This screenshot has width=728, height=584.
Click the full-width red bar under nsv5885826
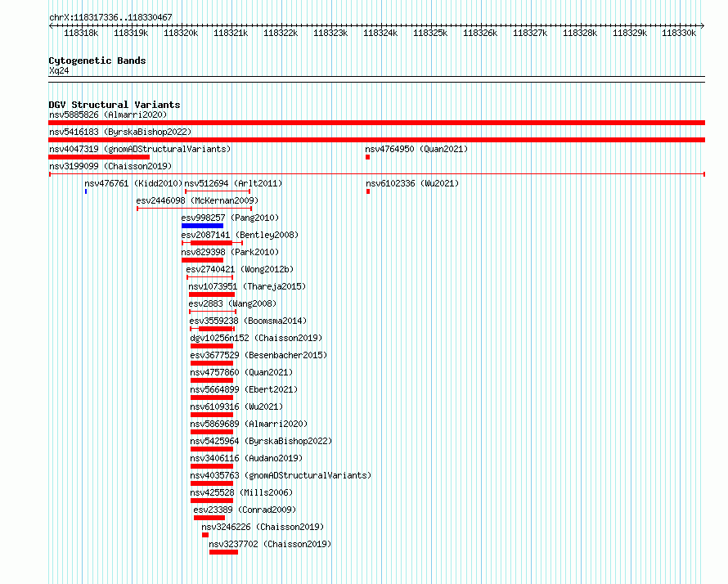click(376, 123)
